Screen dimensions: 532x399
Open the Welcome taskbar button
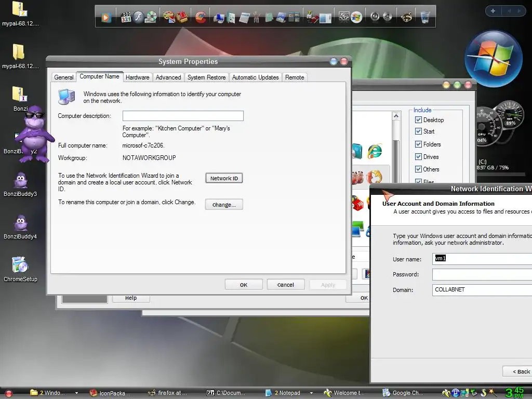point(344,393)
